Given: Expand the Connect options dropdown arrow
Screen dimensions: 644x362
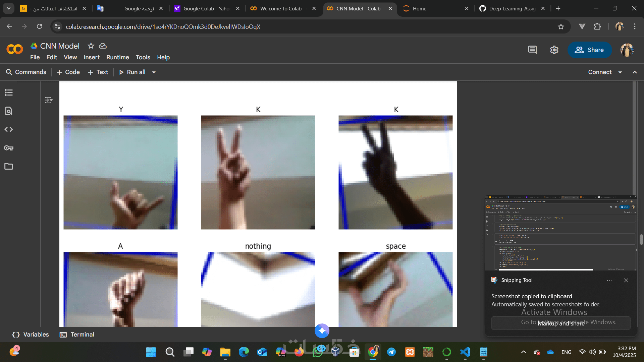Looking at the screenshot, I should [x=620, y=72].
